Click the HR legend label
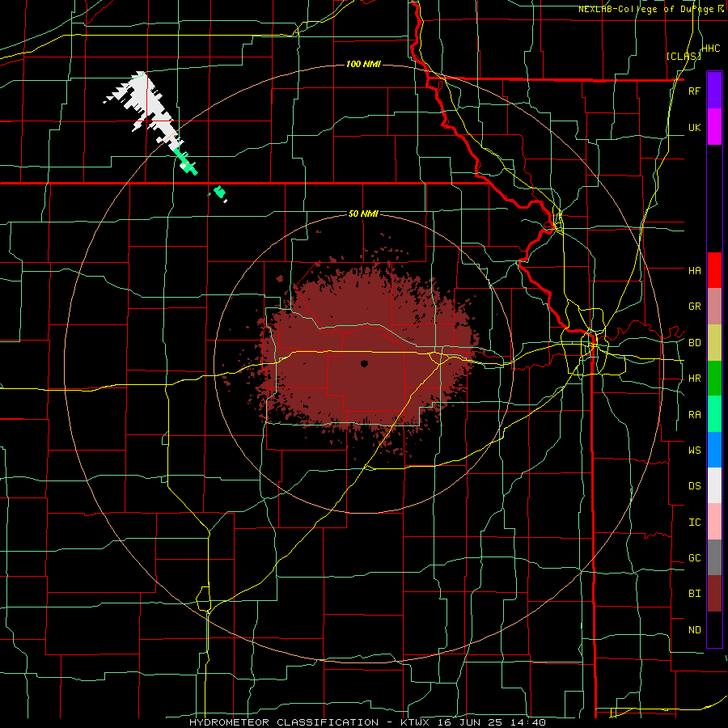Viewport: 728px width, 728px height. [695, 379]
